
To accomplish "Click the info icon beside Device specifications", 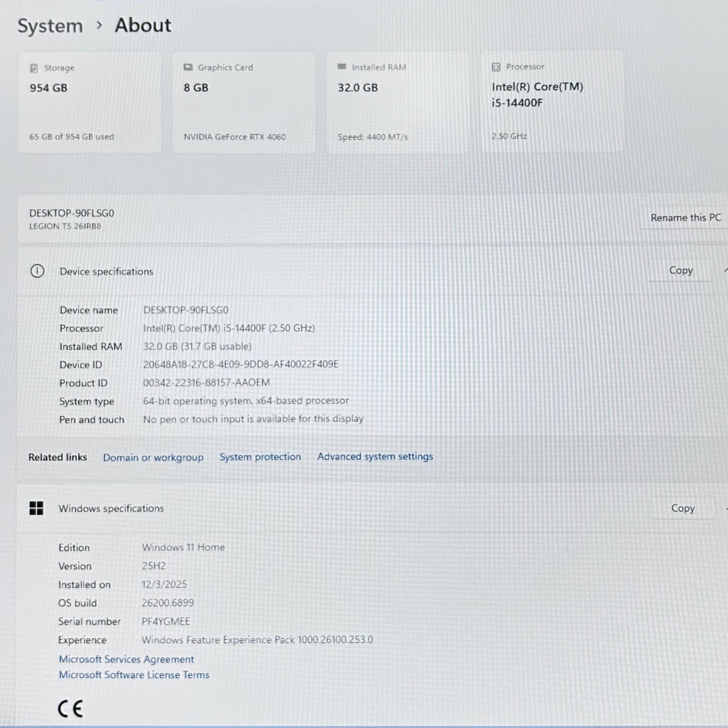I will 37,271.
